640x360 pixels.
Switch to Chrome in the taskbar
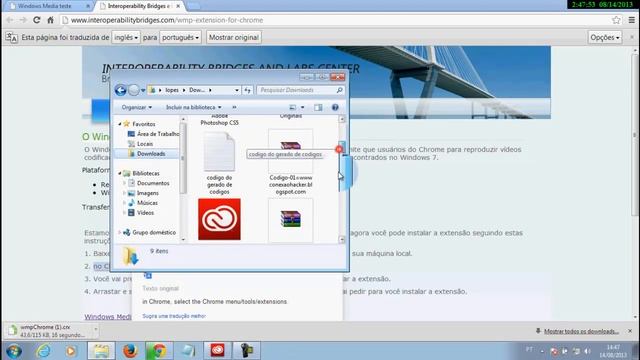pyautogui.click(x=158, y=351)
